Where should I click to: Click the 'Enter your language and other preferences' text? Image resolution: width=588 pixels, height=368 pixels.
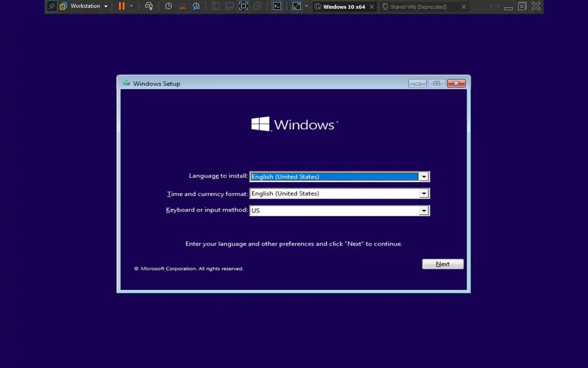(x=294, y=244)
